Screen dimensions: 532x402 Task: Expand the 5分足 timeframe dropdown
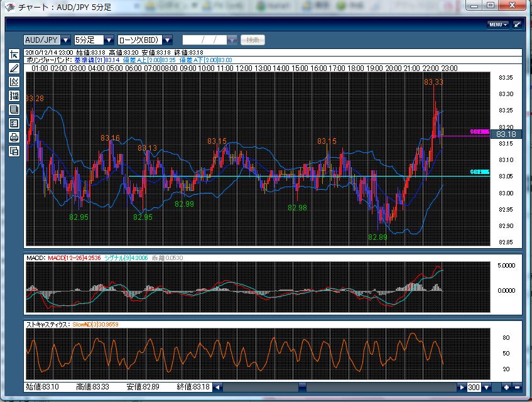click(109, 40)
